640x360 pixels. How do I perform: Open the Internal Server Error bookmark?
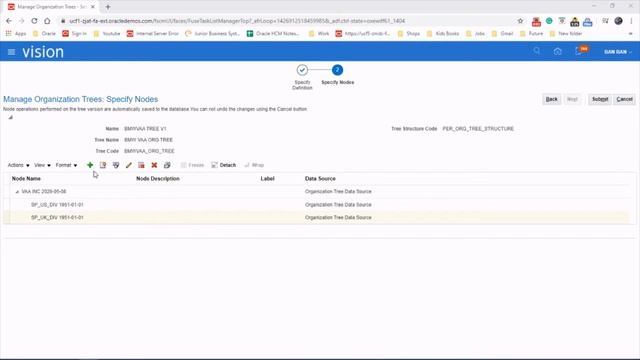(x=153, y=33)
